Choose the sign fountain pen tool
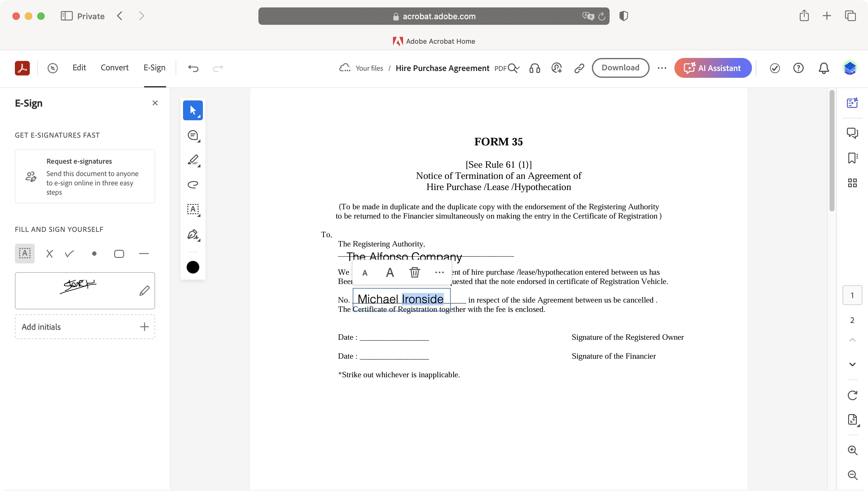Viewport: 868px width, 491px height. pos(193,235)
